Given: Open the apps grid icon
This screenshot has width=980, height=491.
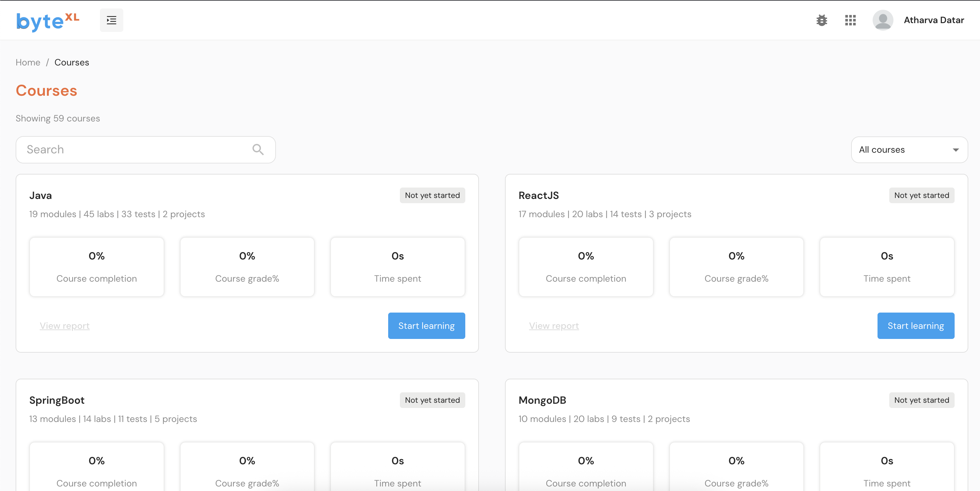Looking at the screenshot, I should pos(850,20).
